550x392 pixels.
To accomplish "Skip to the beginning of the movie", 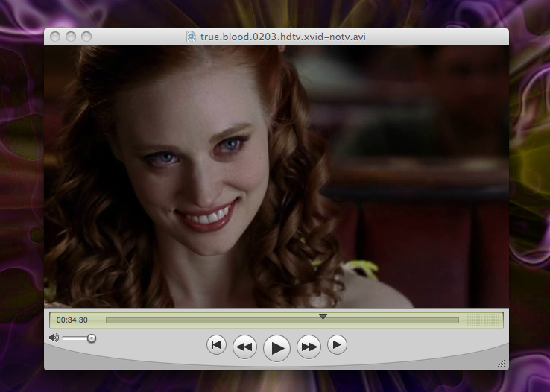I will 216,344.
